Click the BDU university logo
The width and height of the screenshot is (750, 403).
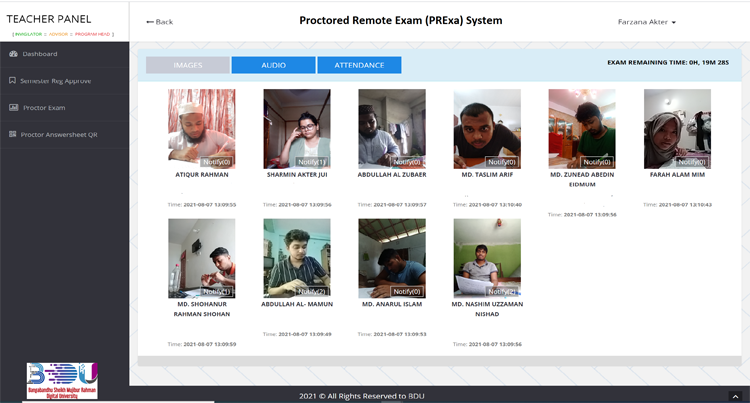coord(62,381)
